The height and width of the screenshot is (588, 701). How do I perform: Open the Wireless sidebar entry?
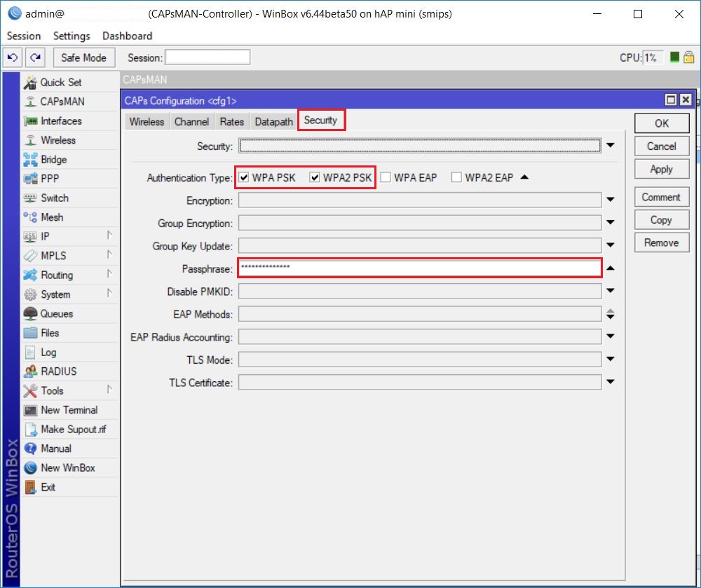pos(70,140)
